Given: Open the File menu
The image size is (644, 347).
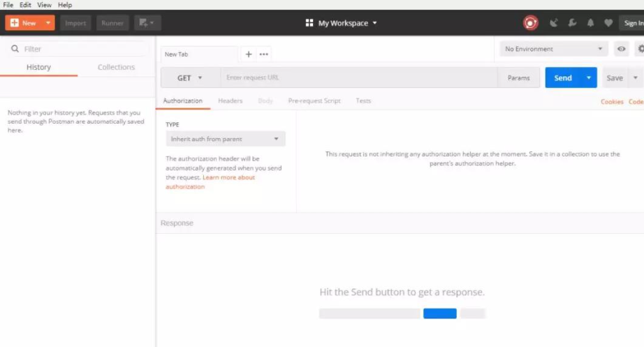Looking at the screenshot, I should 8,5.
